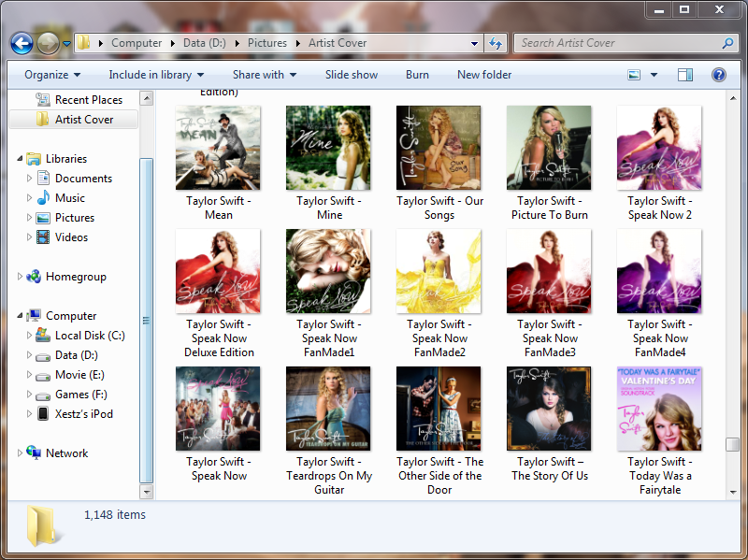
Task: Click the Burn toolbar button
Action: (417, 75)
